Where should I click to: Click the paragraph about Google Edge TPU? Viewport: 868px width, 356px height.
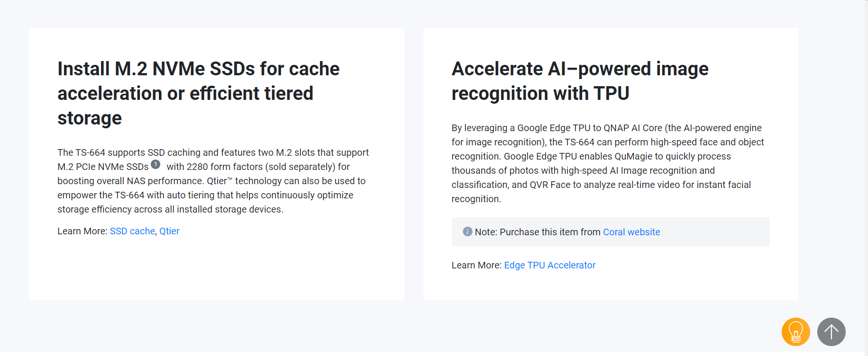coord(607,163)
